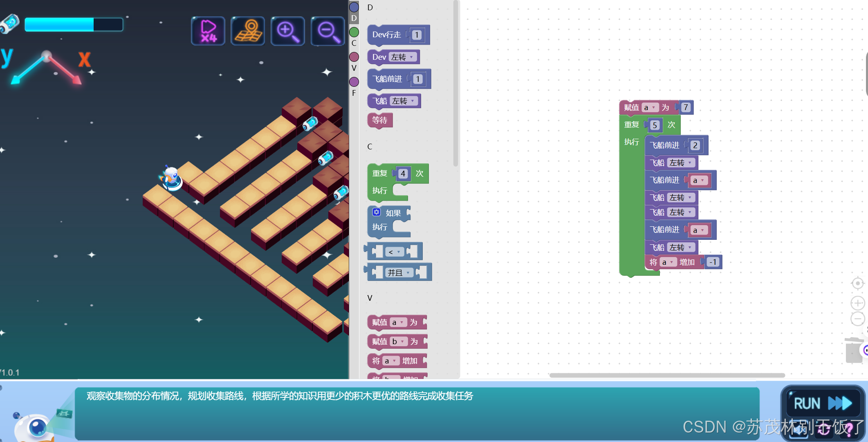Image resolution: width=868 pixels, height=442 pixels.
Task: Click the orange map location icon
Action: click(x=248, y=31)
